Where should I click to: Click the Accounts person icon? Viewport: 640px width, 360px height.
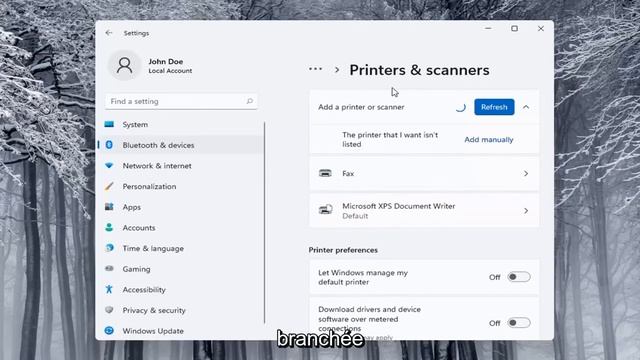109,227
